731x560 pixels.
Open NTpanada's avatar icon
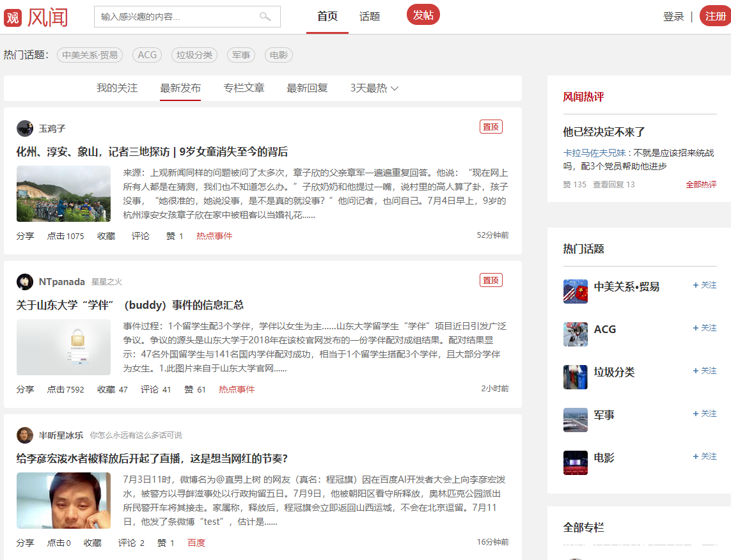[x=25, y=282]
